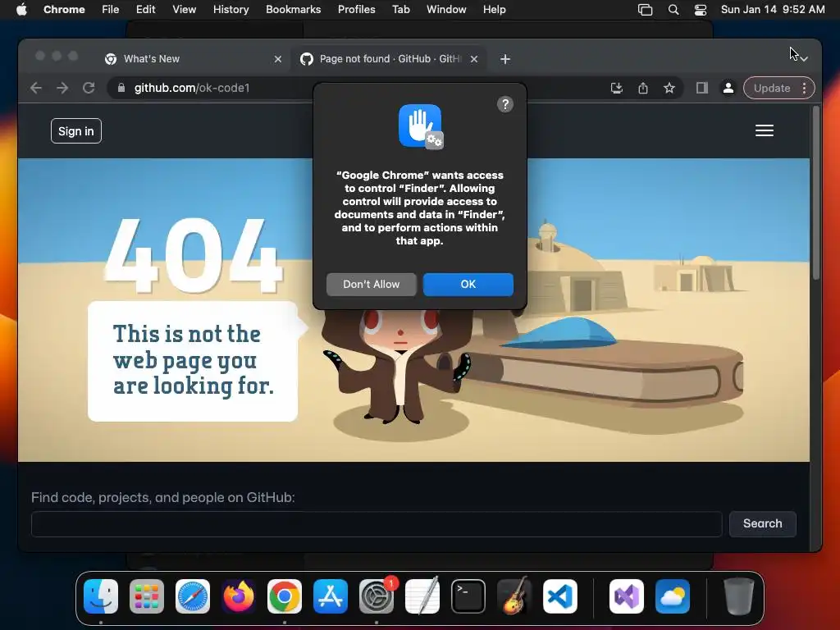Click the github.com/ok-code1 address bar
Image resolution: width=840 pixels, height=630 pixels.
192,88
